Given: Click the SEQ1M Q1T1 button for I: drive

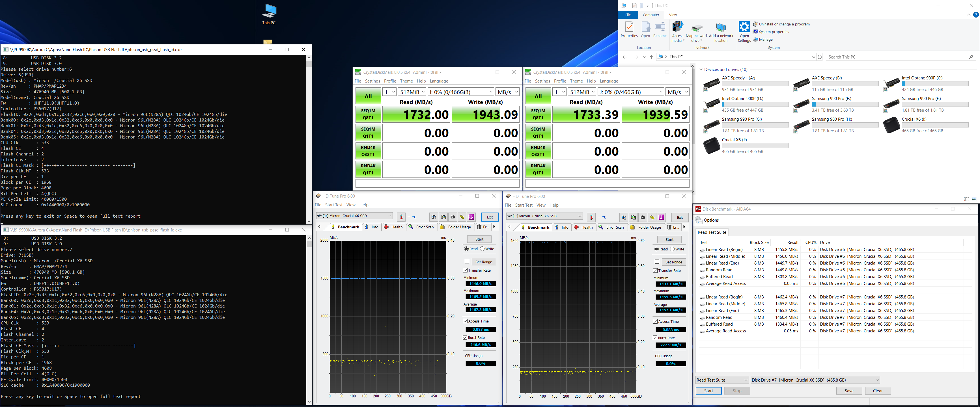Looking at the screenshot, I should click(x=368, y=133).
